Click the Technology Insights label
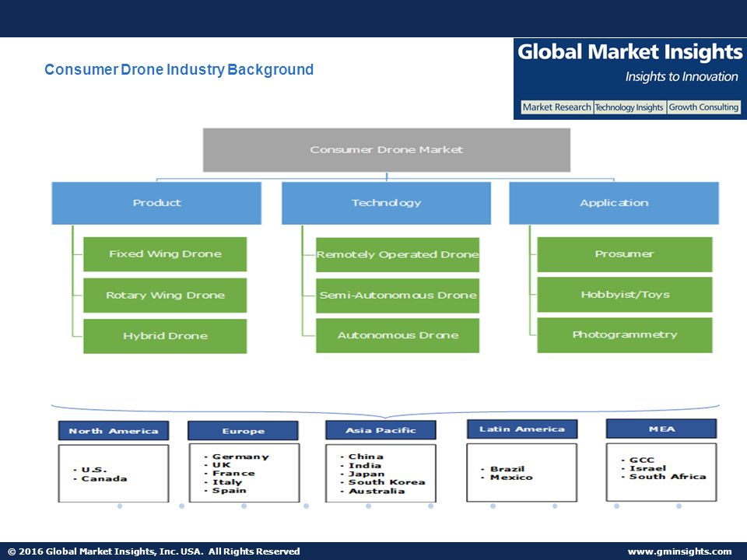The image size is (747, 560). click(630, 107)
